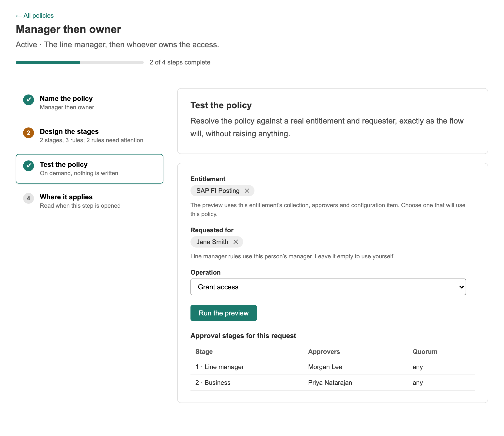Click '2 of 4 steps complete' text
The image size is (504, 436).
point(180,62)
